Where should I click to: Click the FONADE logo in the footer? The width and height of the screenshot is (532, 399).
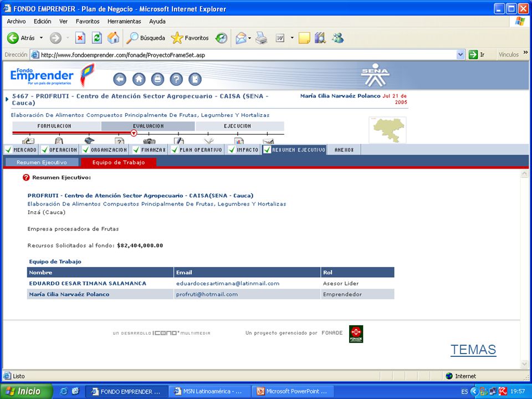(356, 334)
